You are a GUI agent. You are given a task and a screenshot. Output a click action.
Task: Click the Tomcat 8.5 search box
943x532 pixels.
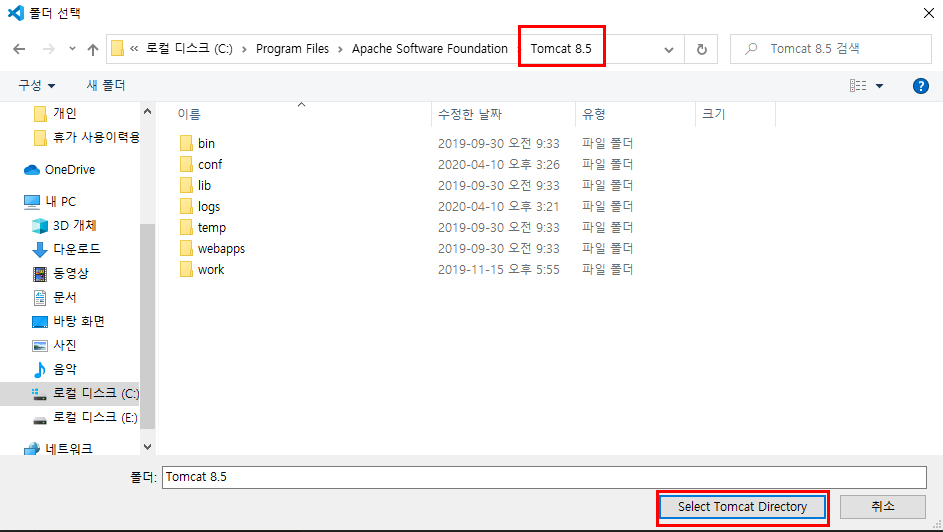(831, 49)
